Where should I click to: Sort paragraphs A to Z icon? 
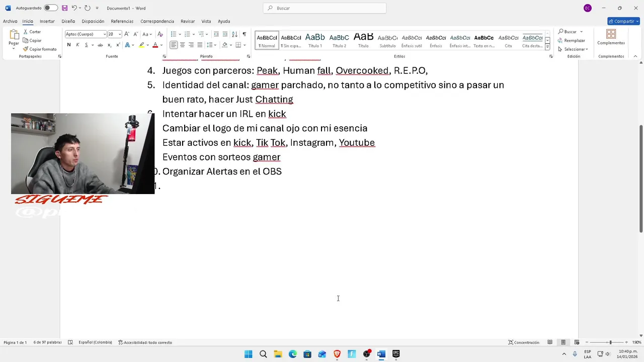tap(234, 34)
